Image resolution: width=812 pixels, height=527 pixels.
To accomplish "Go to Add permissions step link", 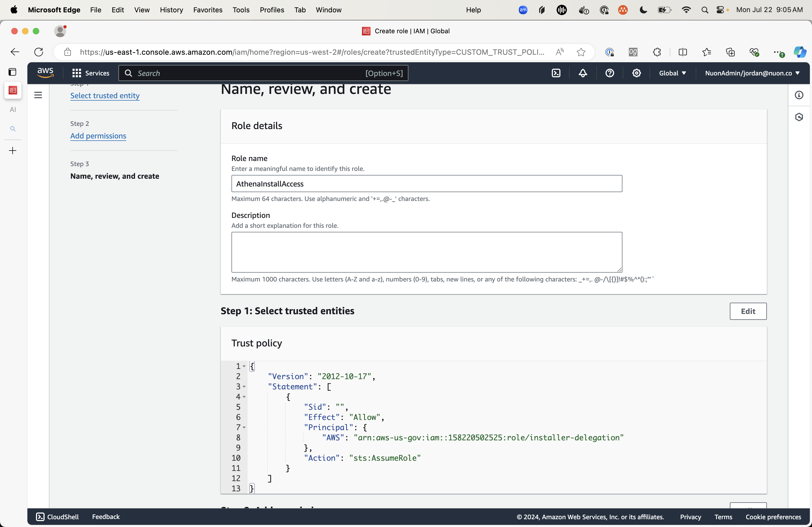I will tap(98, 136).
